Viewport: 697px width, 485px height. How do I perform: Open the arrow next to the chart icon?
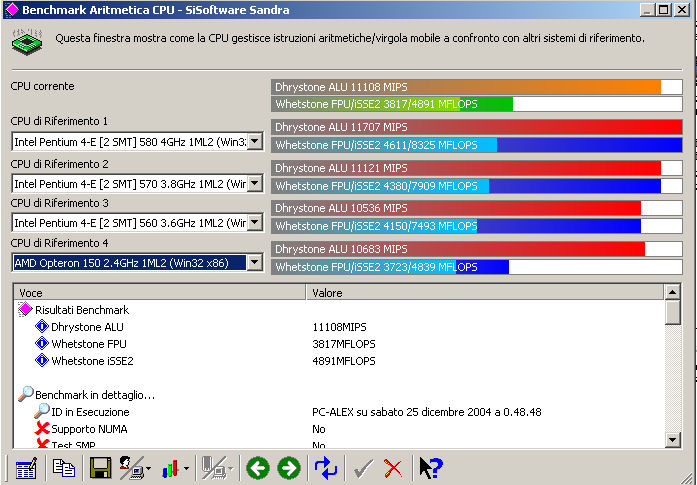coord(186,469)
